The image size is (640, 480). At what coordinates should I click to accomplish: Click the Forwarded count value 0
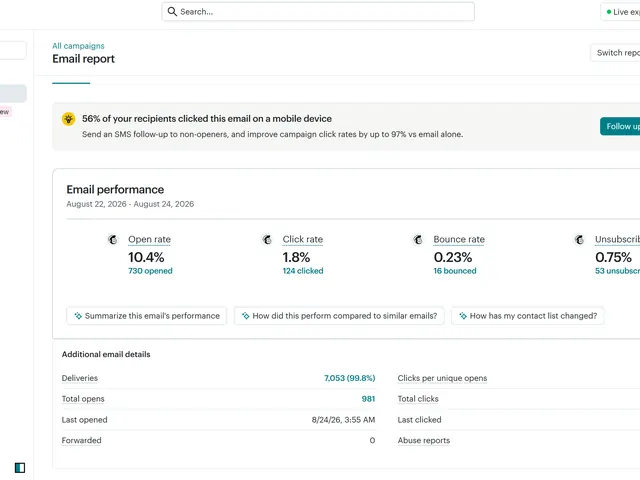(x=372, y=440)
